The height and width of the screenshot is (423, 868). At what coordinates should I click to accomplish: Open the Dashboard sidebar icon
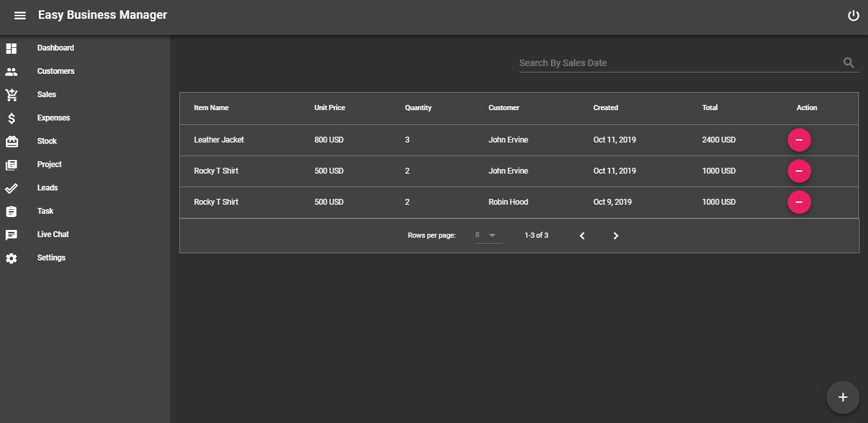[11, 47]
